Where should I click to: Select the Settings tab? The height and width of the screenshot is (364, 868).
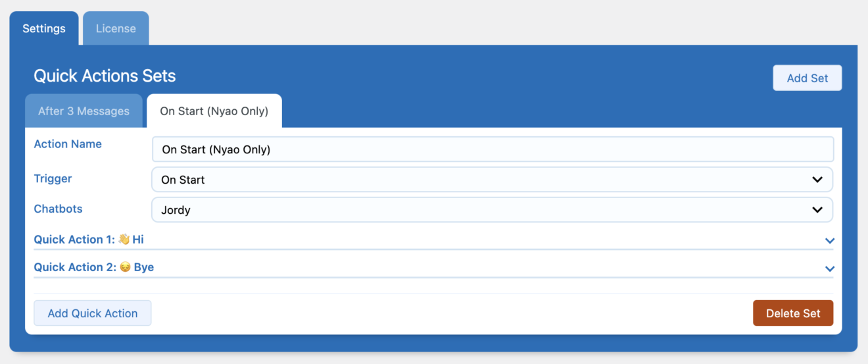tap(44, 28)
